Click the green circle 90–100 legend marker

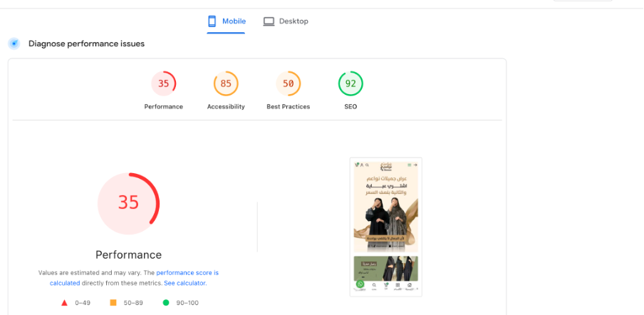(166, 303)
